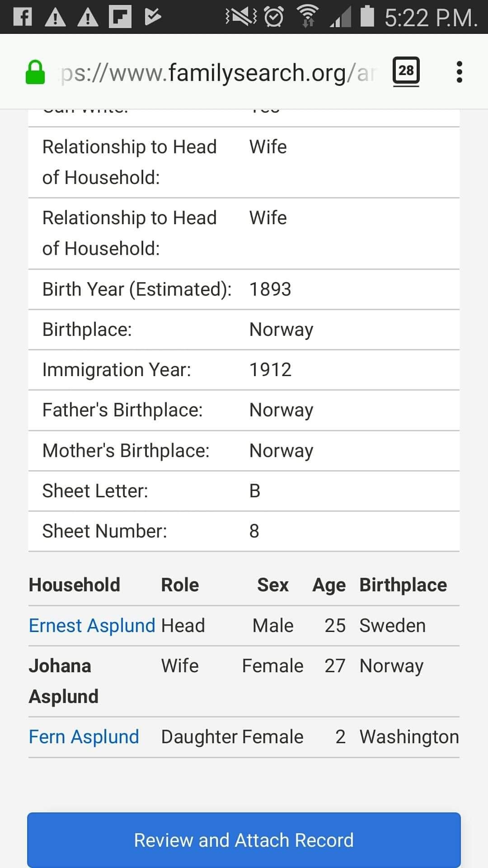Tap the checkmark task notification icon

(x=153, y=17)
